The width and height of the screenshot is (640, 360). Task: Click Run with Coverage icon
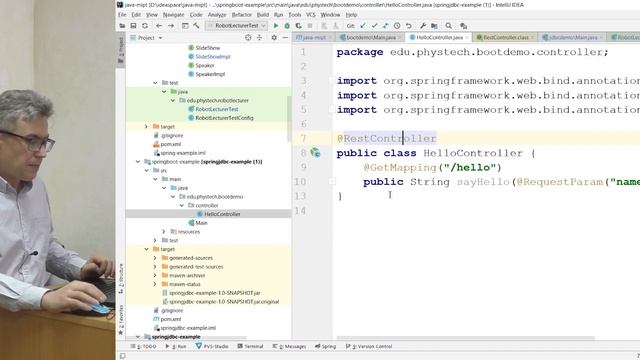pos(299,26)
